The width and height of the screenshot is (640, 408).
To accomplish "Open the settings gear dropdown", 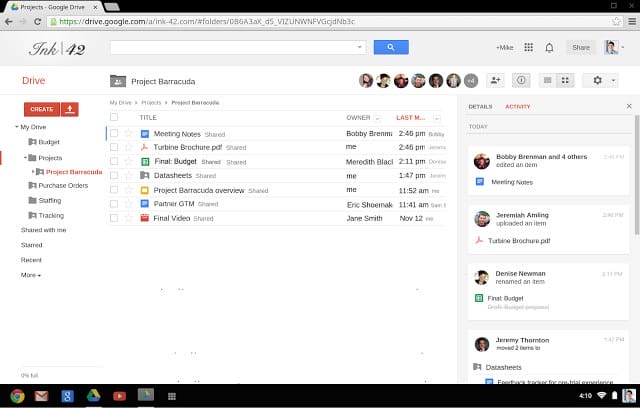I will [601, 80].
